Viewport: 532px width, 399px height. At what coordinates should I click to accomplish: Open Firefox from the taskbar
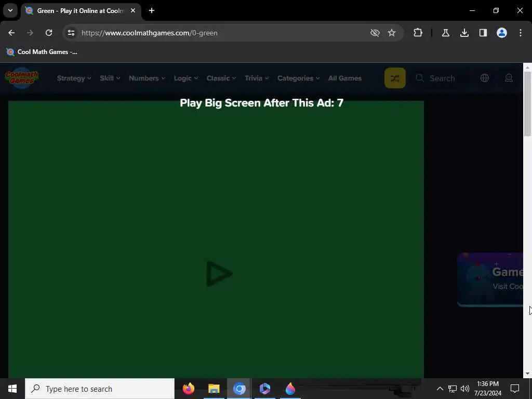(x=188, y=389)
